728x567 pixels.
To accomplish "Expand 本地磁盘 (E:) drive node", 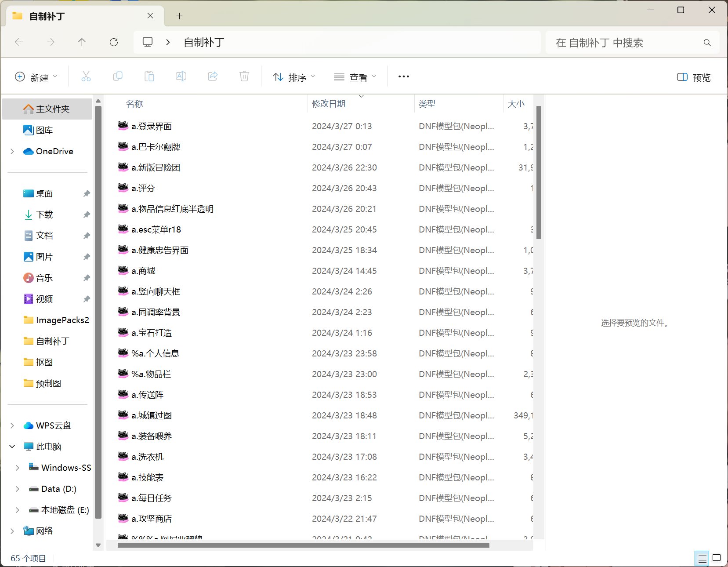I will pos(18,510).
